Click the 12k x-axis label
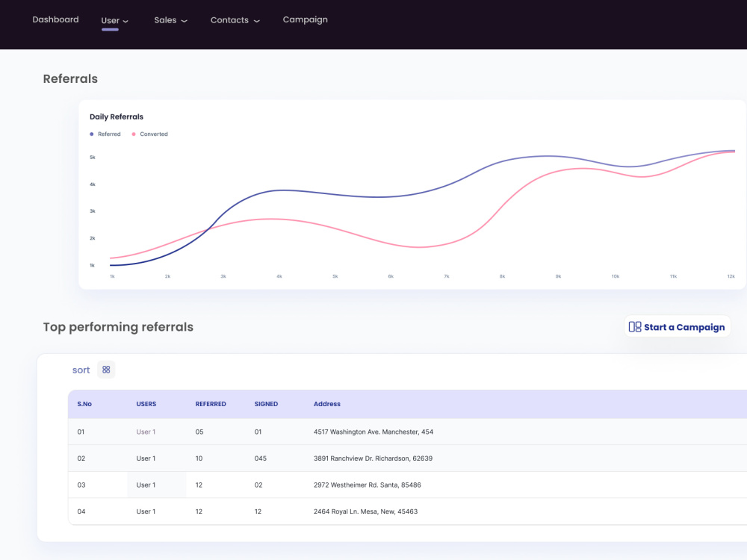 click(x=731, y=276)
